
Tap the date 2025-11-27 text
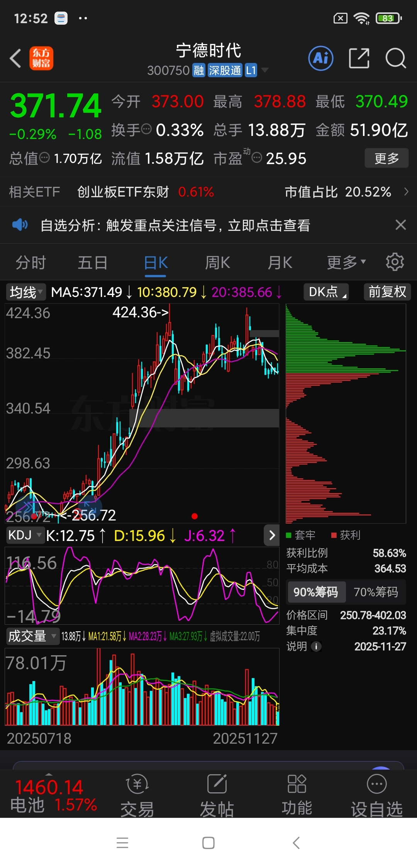(x=380, y=646)
